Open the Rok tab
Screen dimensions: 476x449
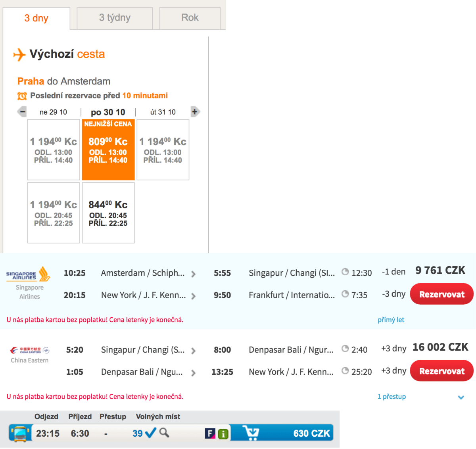pos(190,18)
